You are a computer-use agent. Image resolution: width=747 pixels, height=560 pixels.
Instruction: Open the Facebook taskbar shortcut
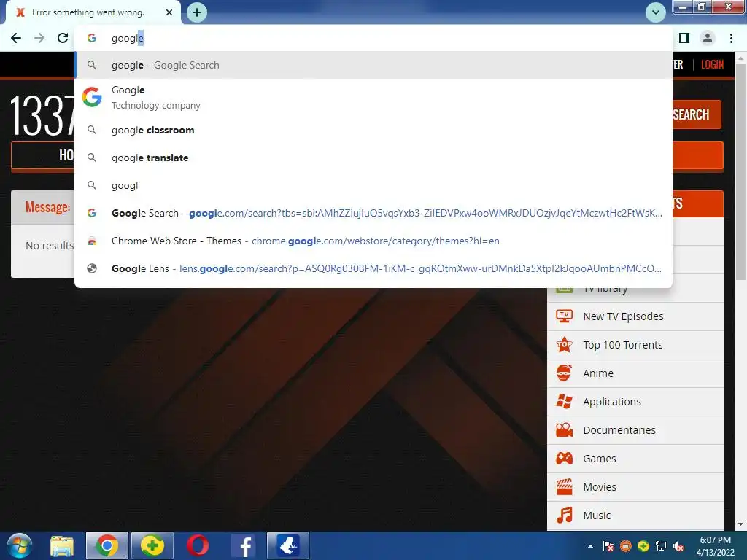[243, 545]
